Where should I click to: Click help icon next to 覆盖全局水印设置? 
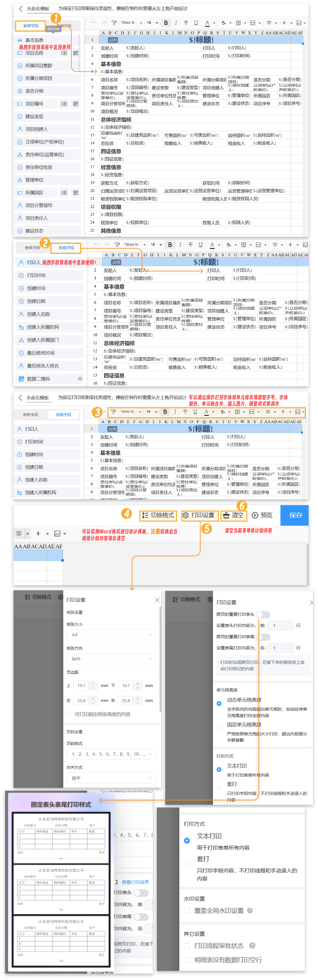[x=249, y=910]
